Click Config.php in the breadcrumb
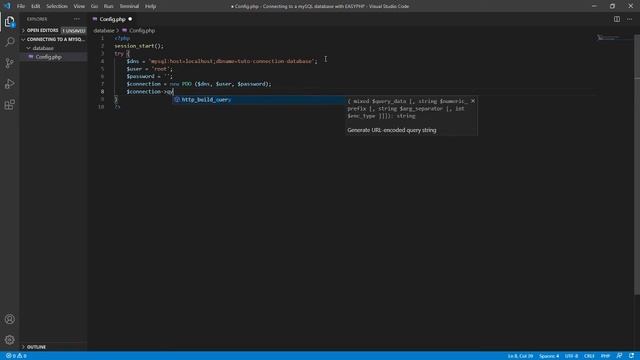Screen dimensions: 640x360 (142, 31)
